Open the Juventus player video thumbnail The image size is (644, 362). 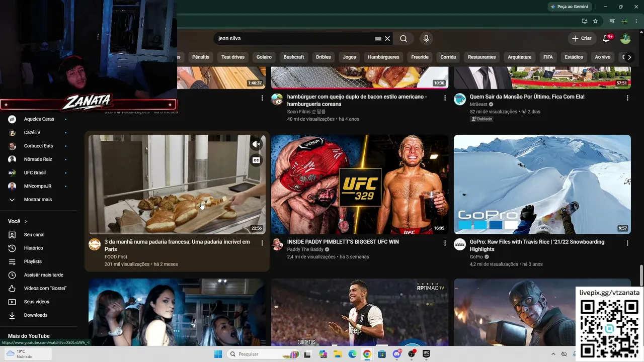click(x=359, y=313)
